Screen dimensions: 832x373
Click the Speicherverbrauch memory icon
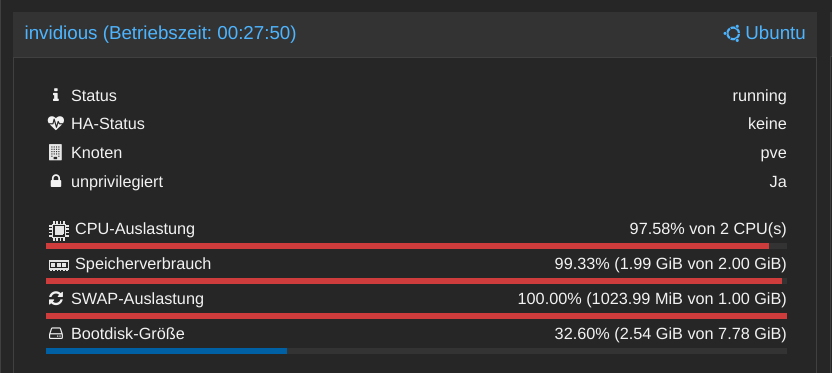click(58, 264)
